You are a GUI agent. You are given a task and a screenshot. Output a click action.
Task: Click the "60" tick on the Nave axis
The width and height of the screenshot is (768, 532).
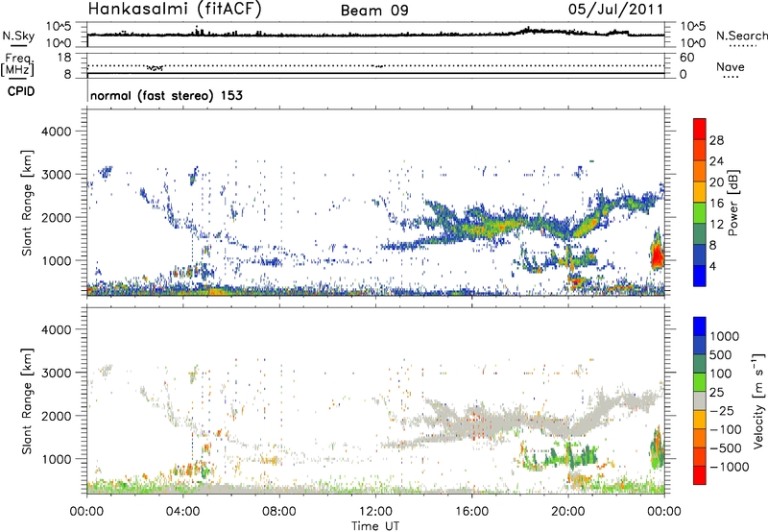point(686,58)
